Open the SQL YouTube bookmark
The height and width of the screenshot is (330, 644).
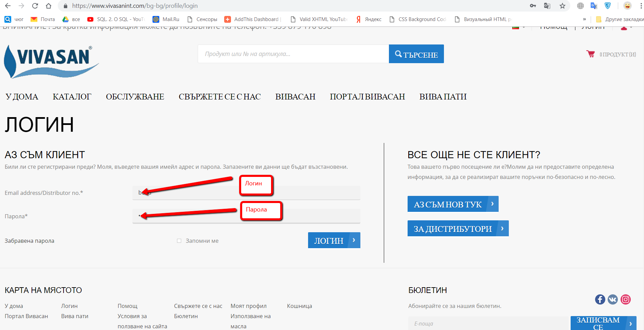pyautogui.click(x=116, y=19)
